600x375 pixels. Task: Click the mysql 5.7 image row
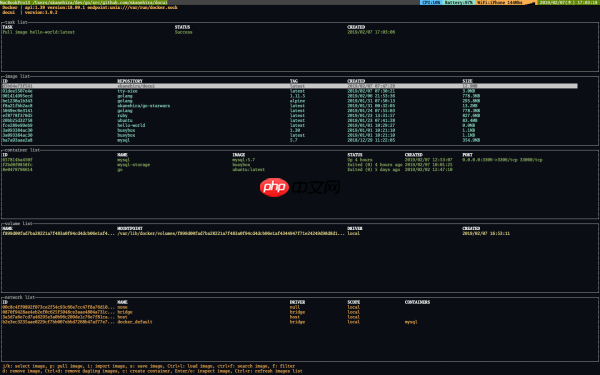[290, 140]
